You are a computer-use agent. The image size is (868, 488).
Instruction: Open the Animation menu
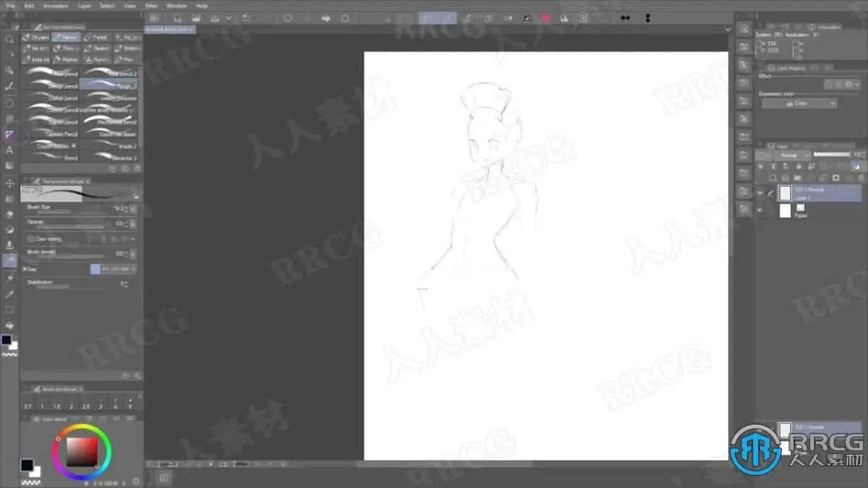(x=56, y=5)
